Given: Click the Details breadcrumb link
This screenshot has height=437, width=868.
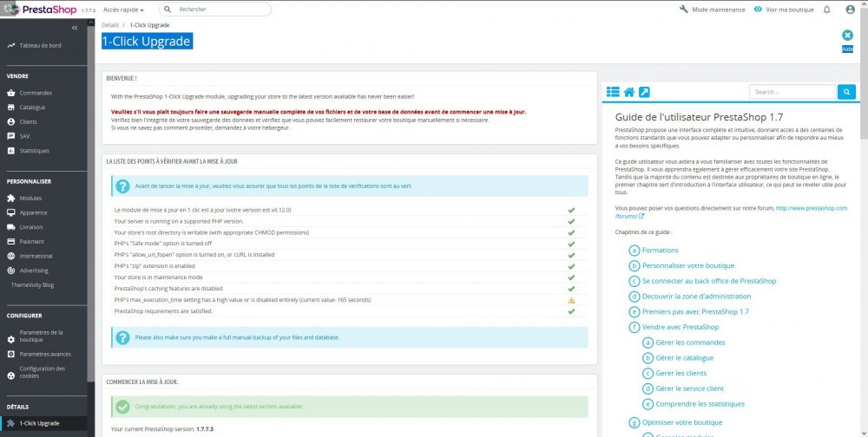Looking at the screenshot, I should (110, 25).
